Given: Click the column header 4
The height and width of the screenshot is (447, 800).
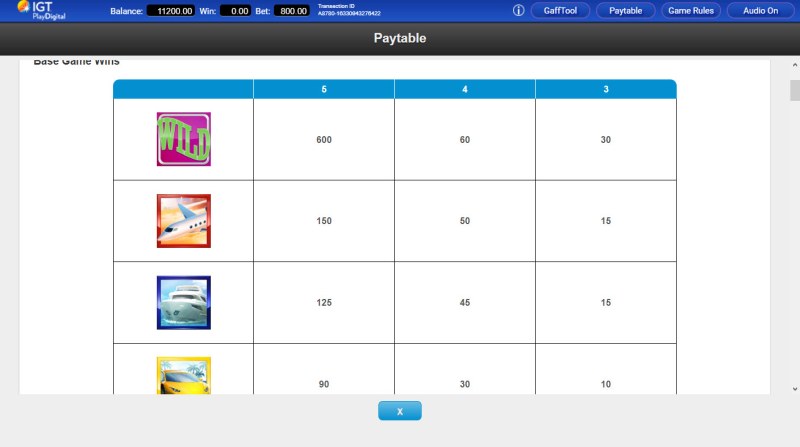Looking at the screenshot, I should pos(465,89).
